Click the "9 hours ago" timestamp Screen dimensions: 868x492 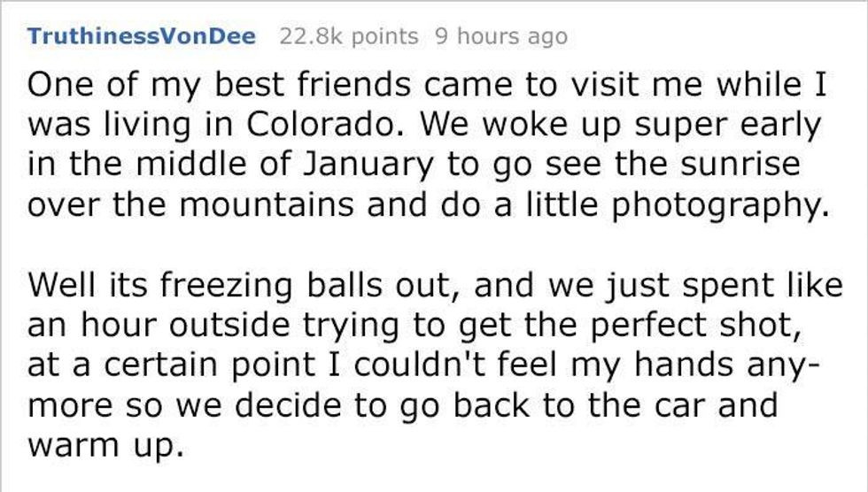[499, 37]
